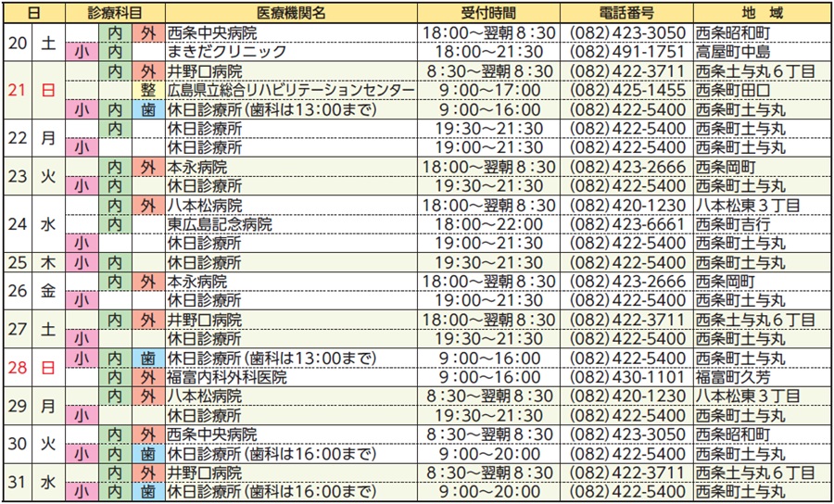Click the pink 小 badge for まきだクリニック

pyautogui.click(x=82, y=51)
